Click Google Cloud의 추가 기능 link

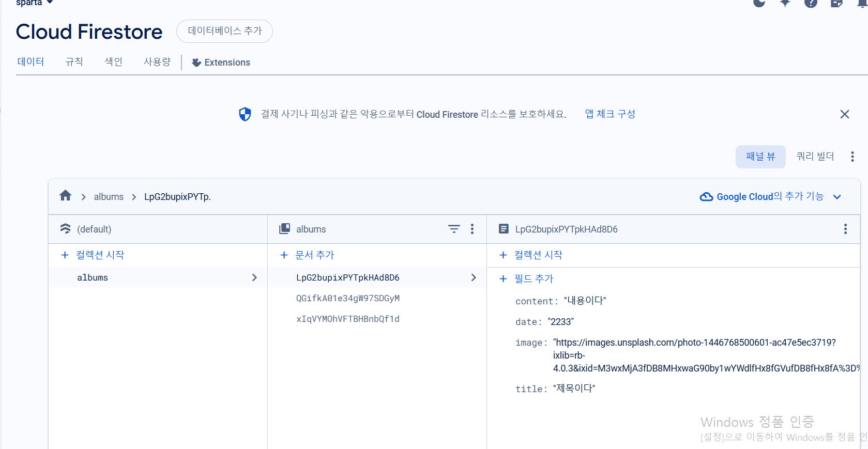[770, 197]
